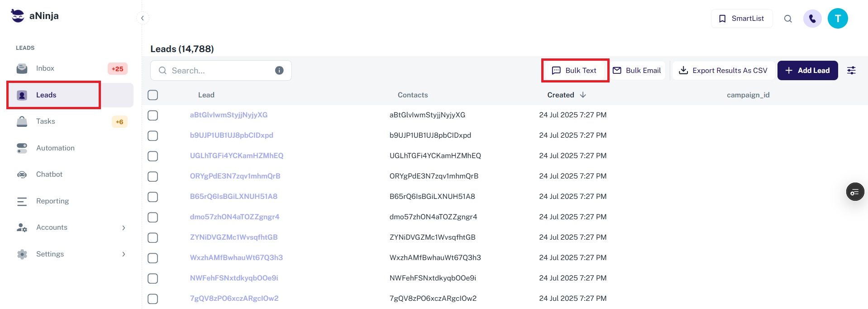Open the top-right search magnifier icon
868x309 pixels.
[x=788, y=19]
